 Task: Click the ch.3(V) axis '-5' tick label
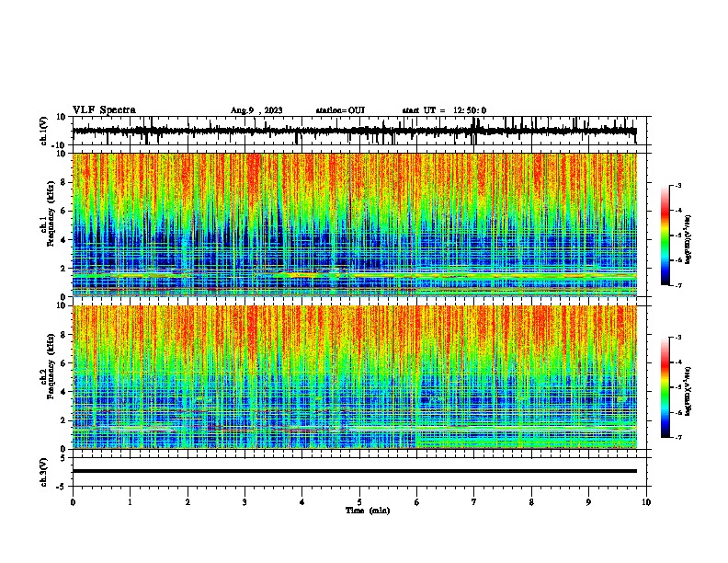coord(62,487)
